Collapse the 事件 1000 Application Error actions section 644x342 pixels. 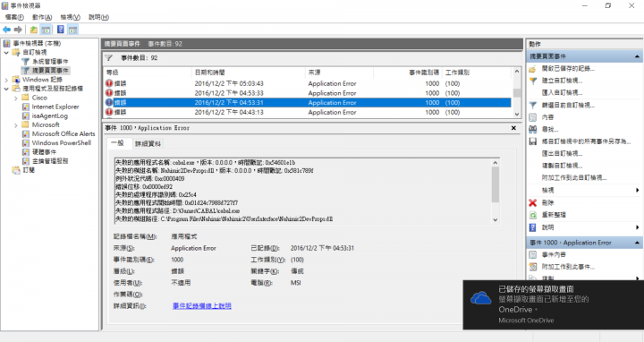[x=637, y=243]
